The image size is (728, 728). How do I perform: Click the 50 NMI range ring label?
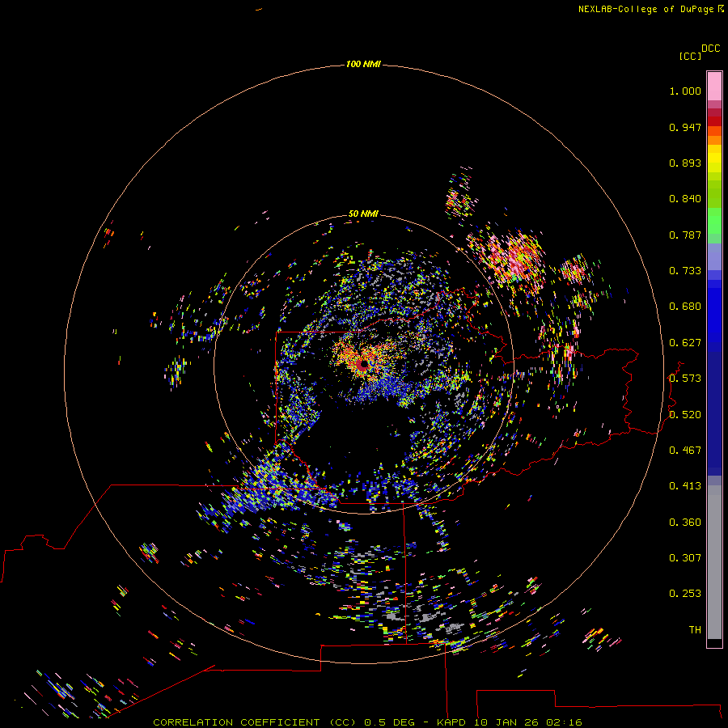click(x=363, y=214)
